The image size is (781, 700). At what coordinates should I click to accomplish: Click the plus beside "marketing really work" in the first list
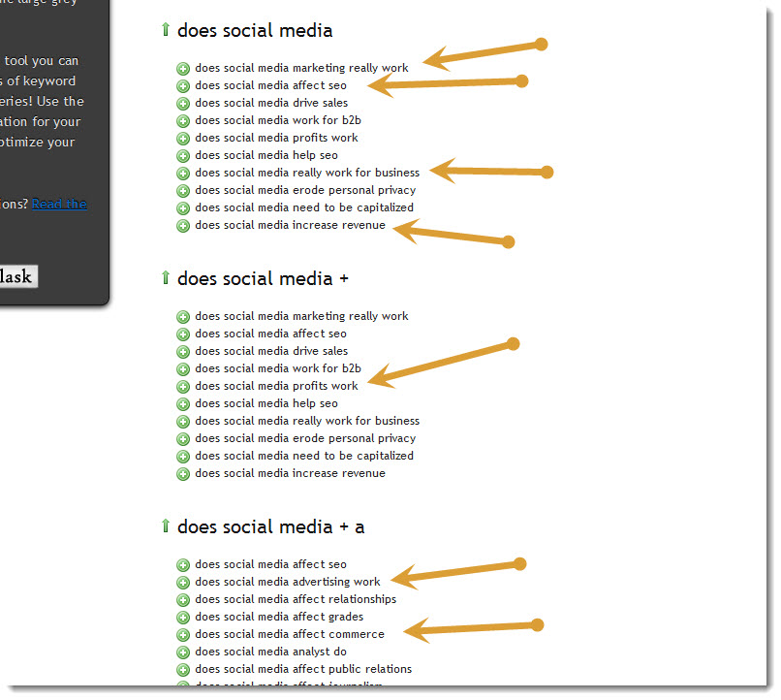pos(183,69)
